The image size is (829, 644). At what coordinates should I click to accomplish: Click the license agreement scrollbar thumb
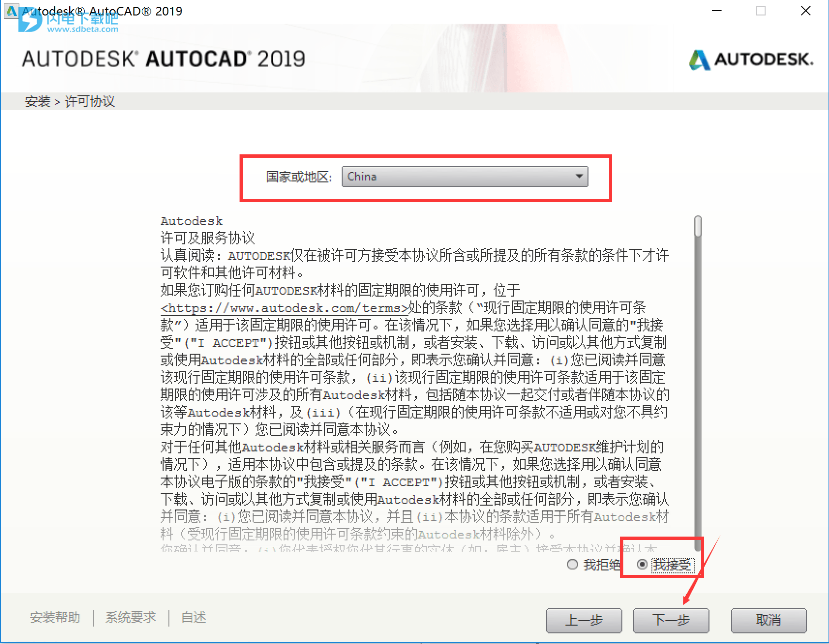coord(697,226)
